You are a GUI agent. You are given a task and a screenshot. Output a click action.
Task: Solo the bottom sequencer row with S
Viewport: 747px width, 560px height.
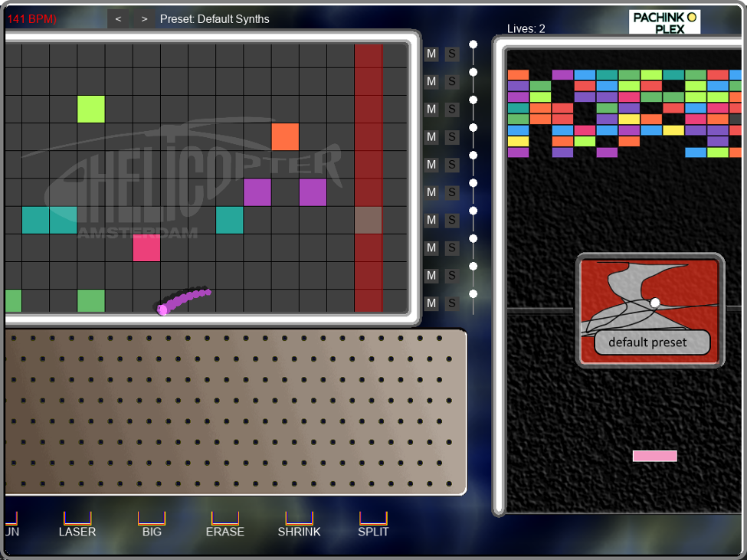click(x=452, y=303)
